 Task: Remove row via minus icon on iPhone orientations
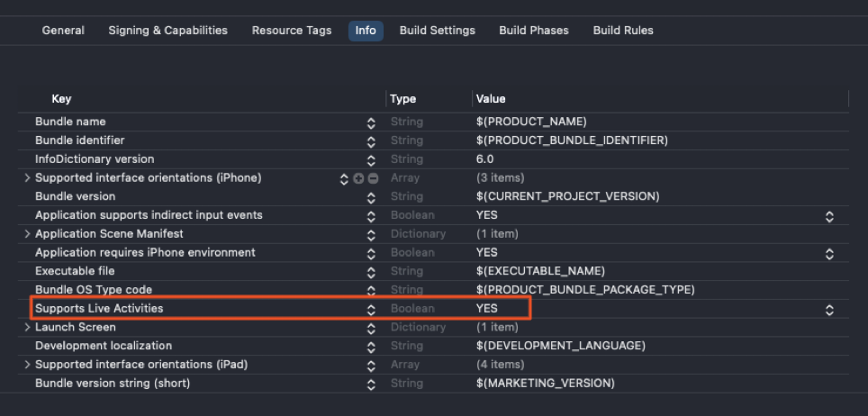click(373, 178)
